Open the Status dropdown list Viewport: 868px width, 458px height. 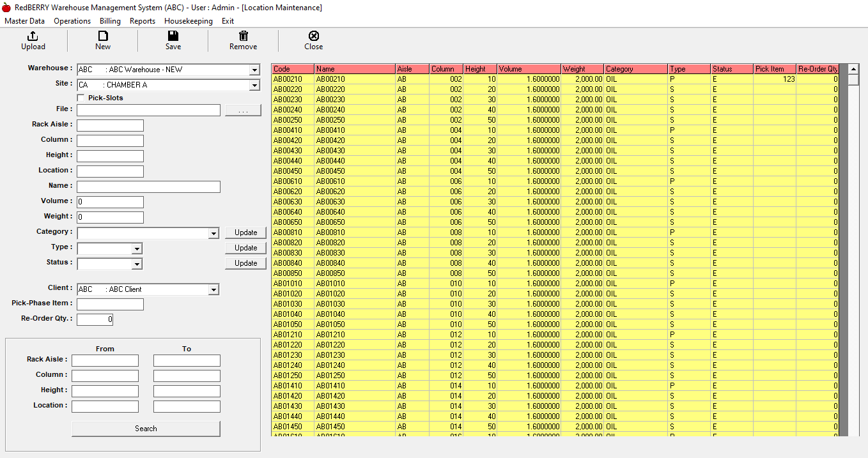(137, 264)
